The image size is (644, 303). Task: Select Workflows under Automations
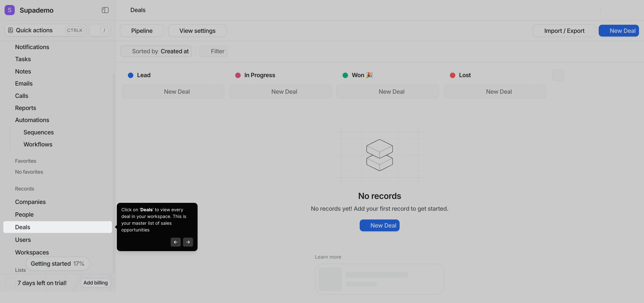click(38, 144)
